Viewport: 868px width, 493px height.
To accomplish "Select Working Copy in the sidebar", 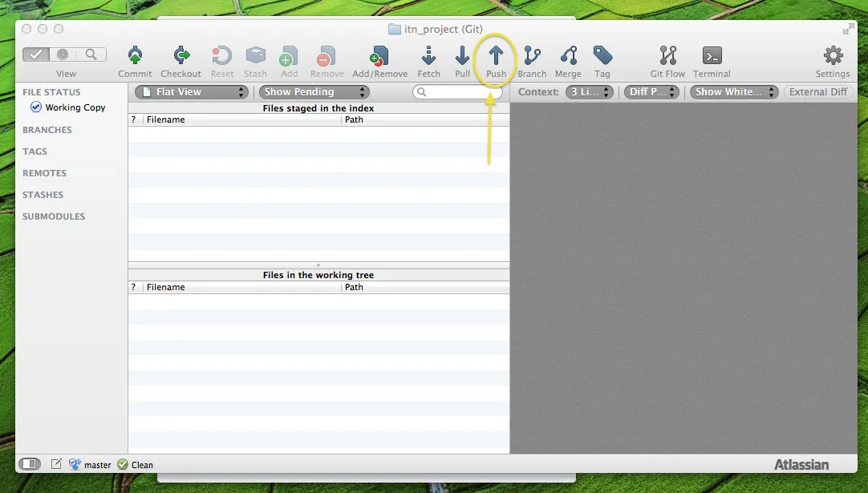I will pos(75,107).
